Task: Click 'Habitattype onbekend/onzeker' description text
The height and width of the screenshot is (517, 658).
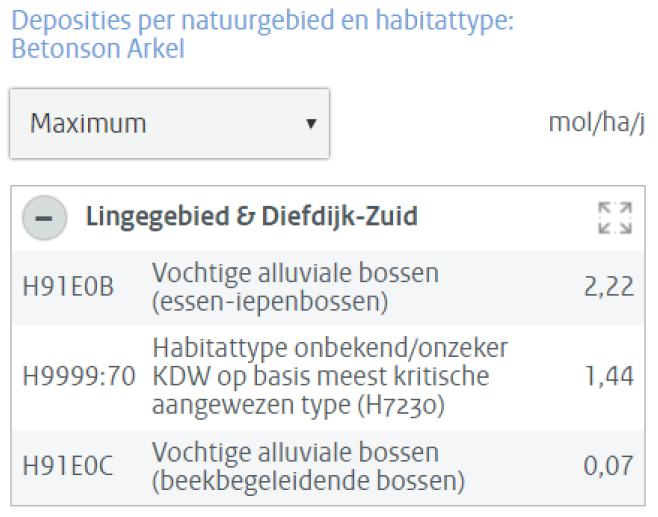Action: [330, 348]
